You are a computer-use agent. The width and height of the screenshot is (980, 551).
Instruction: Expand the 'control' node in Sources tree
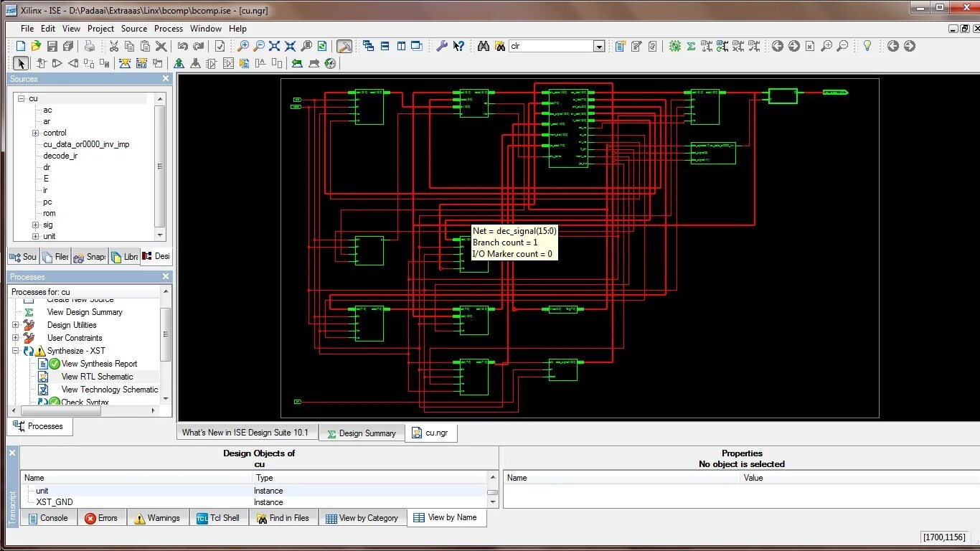point(35,133)
